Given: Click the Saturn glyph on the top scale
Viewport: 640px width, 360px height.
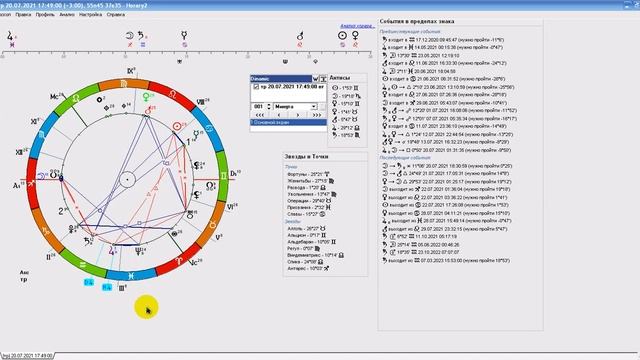Looking at the screenshot, I should coord(141,36).
